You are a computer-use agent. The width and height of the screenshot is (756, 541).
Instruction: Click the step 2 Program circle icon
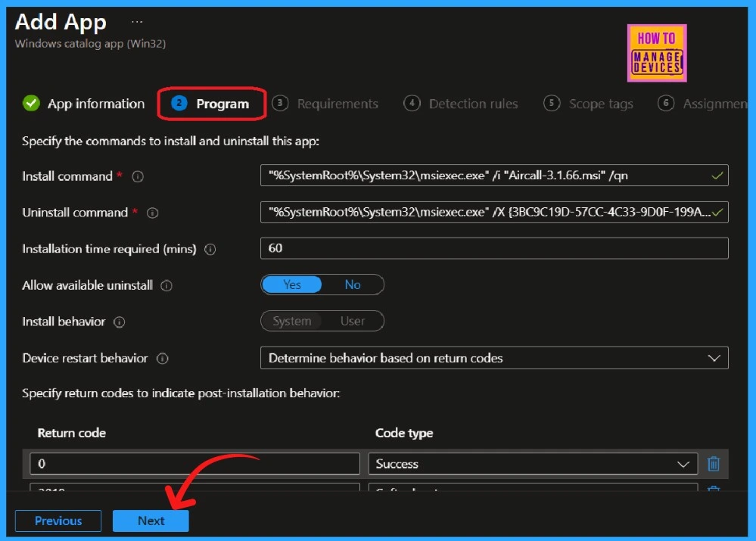[x=179, y=103]
